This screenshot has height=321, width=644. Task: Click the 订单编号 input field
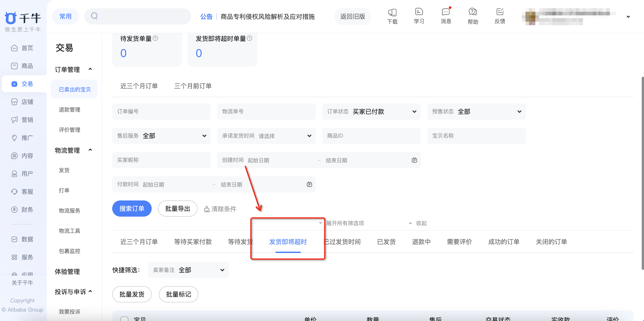162,112
